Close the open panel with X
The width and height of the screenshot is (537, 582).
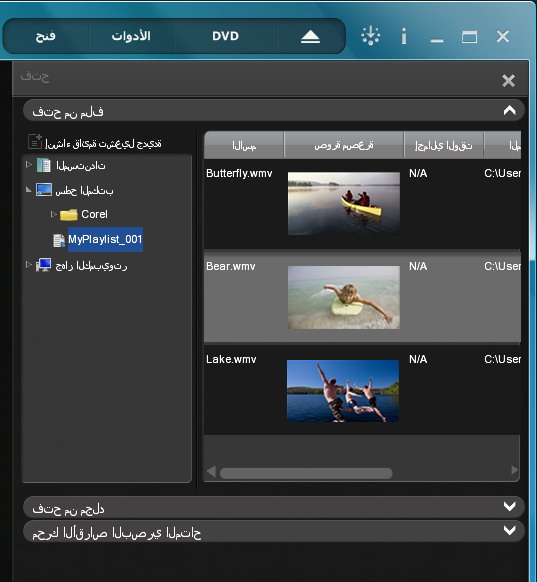pos(508,81)
